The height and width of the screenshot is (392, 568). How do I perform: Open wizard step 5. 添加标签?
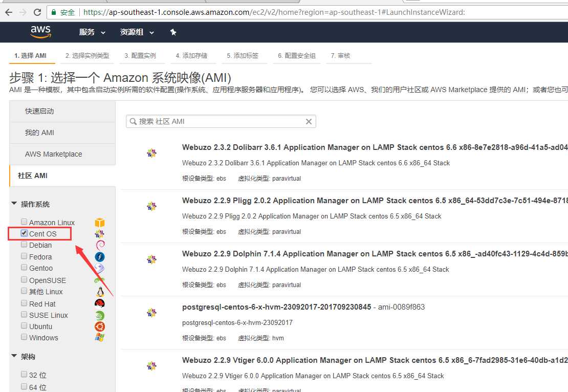243,56
